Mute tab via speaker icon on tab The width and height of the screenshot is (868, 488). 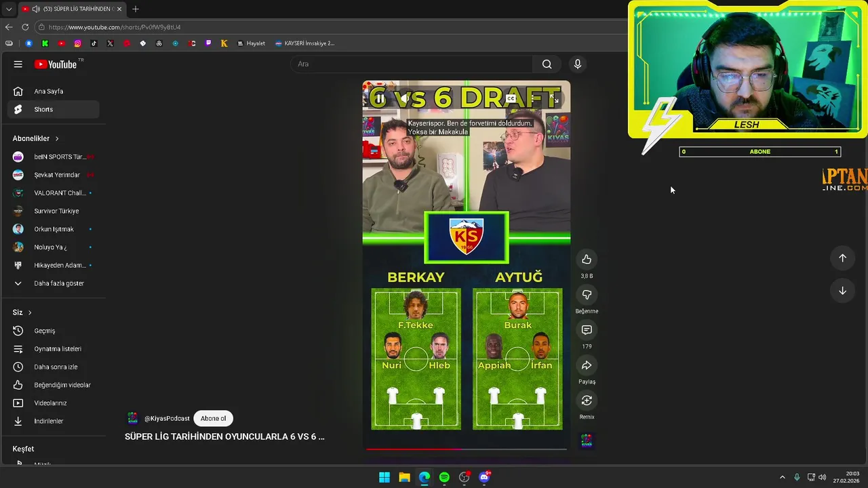[x=36, y=9]
